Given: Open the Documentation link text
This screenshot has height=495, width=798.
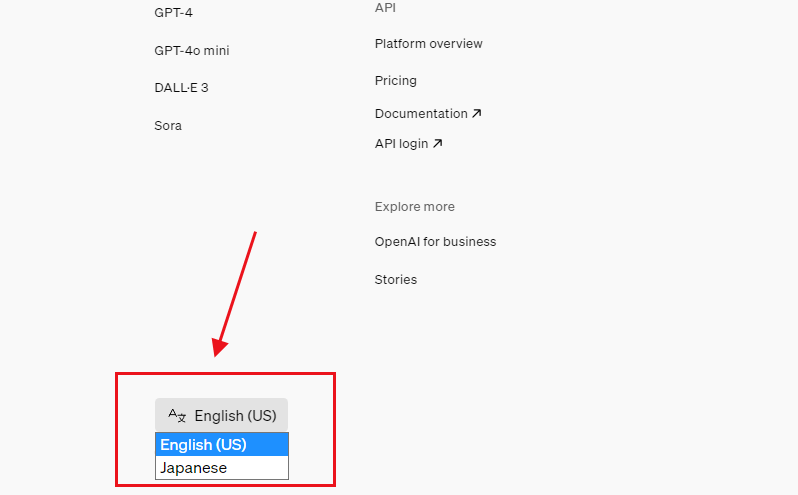Looking at the screenshot, I should [x=421, y=114].
